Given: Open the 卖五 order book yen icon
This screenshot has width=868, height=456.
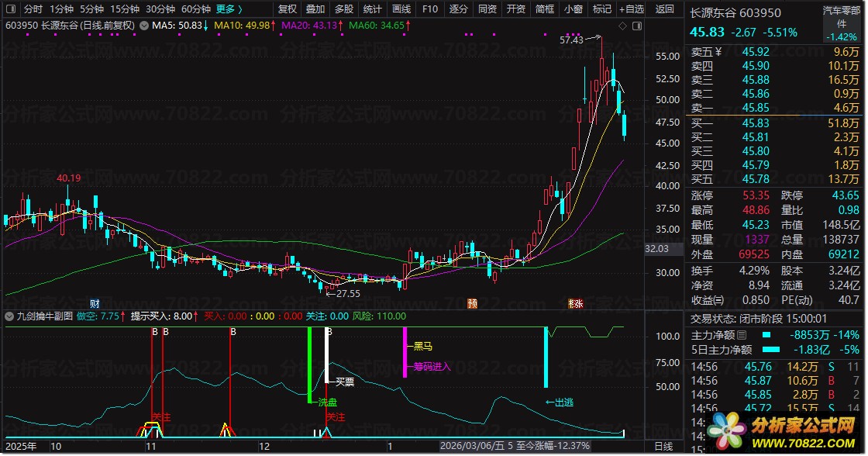Looking at the screenshot, I should click(718, 52).
